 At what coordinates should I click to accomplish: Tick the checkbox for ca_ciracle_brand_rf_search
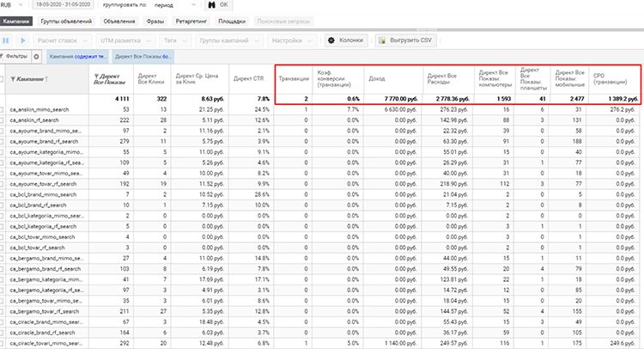click(x=2, y=333)
